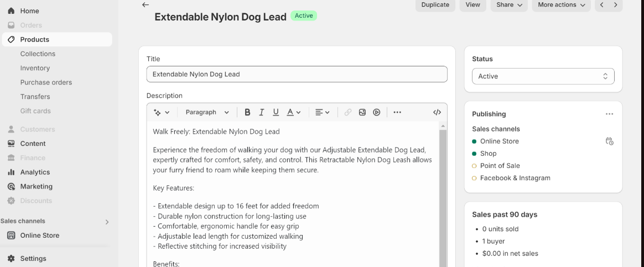Show HTML code view of description
The height and width of the screenshot is (267, 644).
[437, 112]
